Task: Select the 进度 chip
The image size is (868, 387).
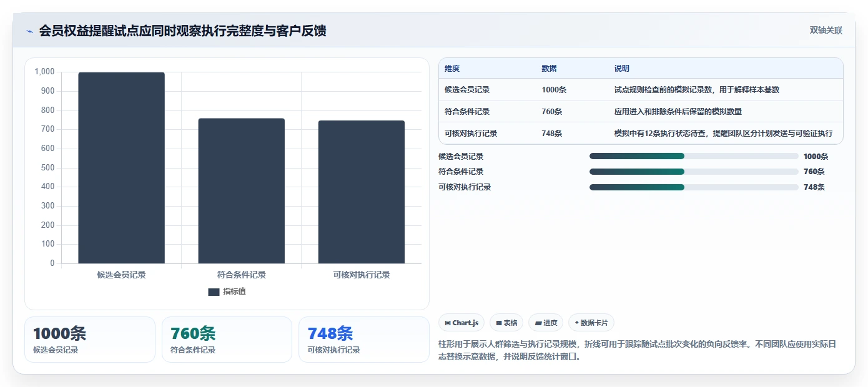Action: 546,323
